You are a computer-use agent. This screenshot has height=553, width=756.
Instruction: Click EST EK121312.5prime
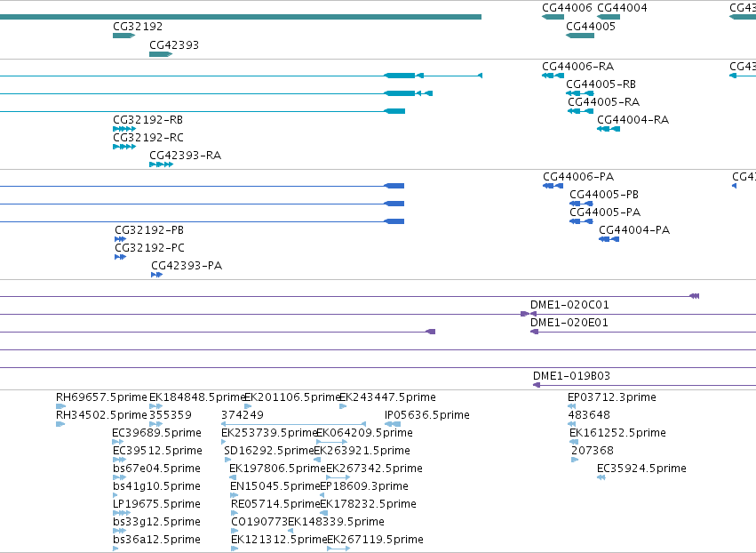[x=279, y=540]
